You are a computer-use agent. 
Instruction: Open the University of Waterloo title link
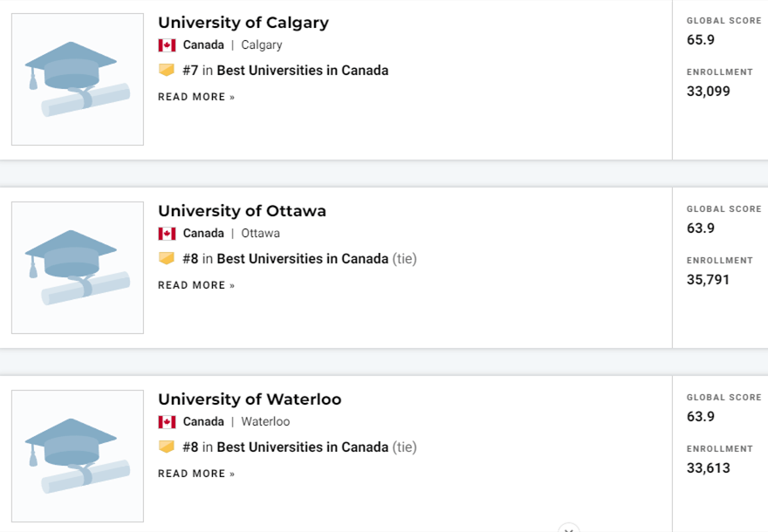click(250, 399)
